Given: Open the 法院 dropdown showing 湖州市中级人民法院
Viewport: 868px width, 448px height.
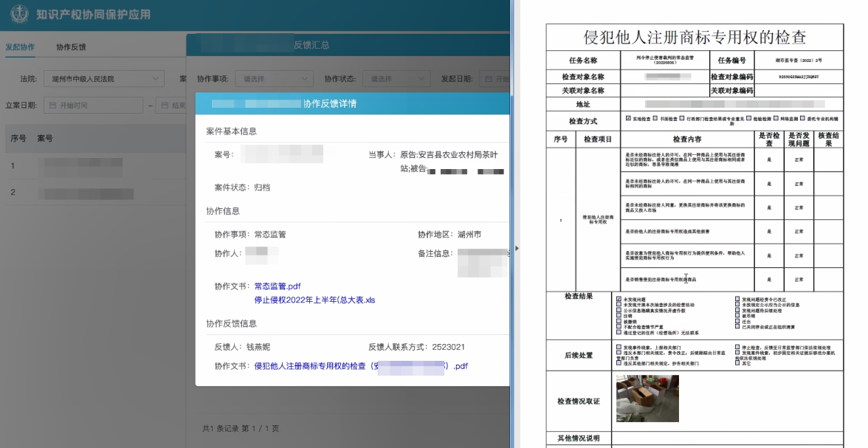Looking at the screenshot, I should point(102,79).
